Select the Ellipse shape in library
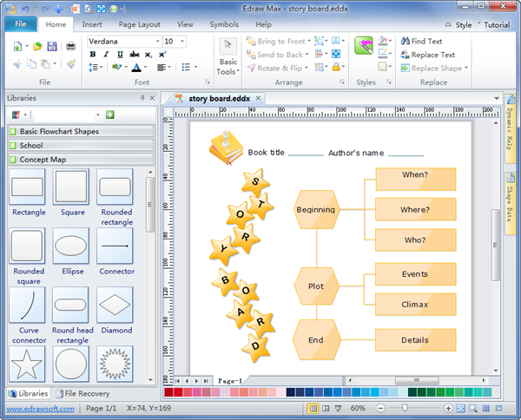The image size is (521, 420). click(x=71, y=246)
